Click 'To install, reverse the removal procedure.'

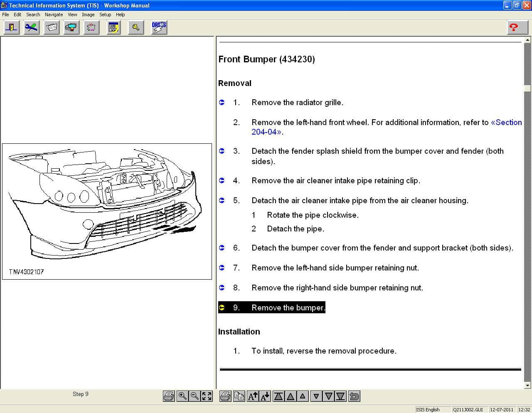point(324,351)
